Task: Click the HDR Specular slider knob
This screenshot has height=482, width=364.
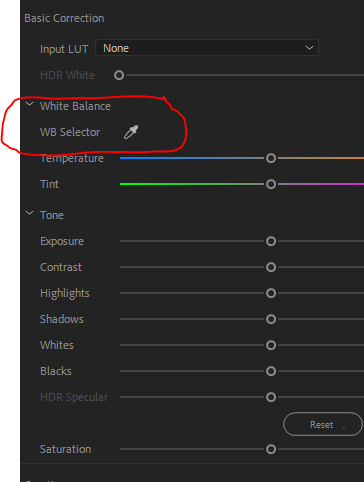Action: (x=271, y=397)
